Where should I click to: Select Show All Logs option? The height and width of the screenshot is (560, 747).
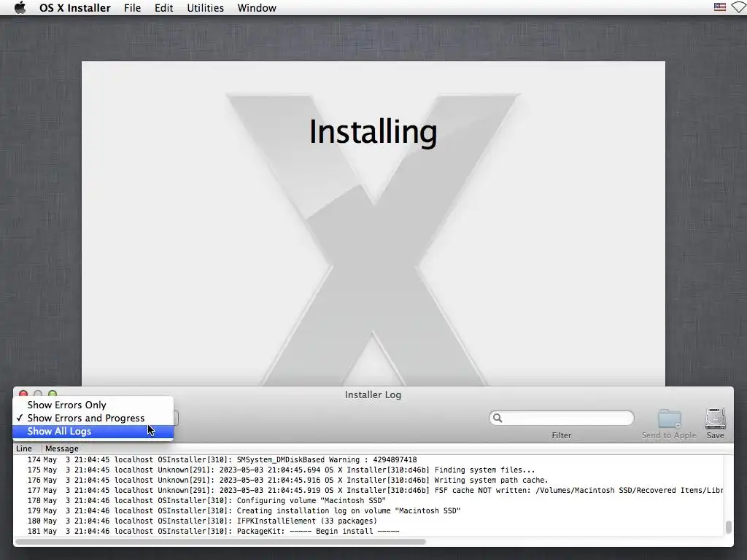click(x=93, y=432)
